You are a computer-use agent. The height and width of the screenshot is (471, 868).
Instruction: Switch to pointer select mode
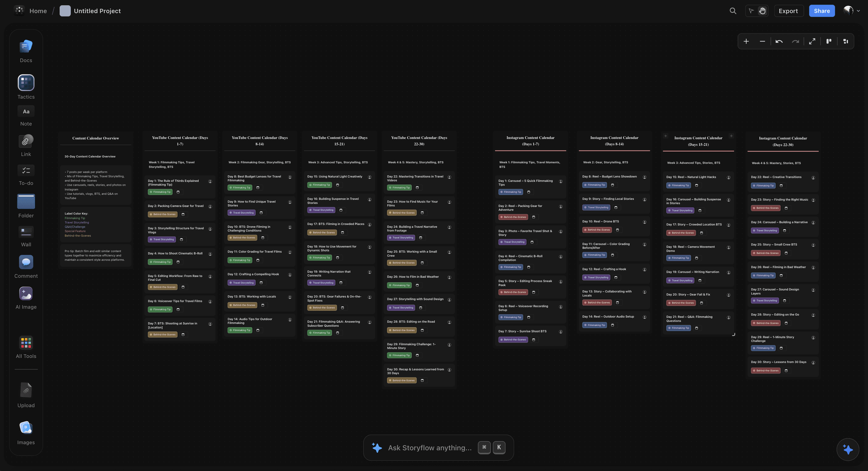(x=751, y=11)
